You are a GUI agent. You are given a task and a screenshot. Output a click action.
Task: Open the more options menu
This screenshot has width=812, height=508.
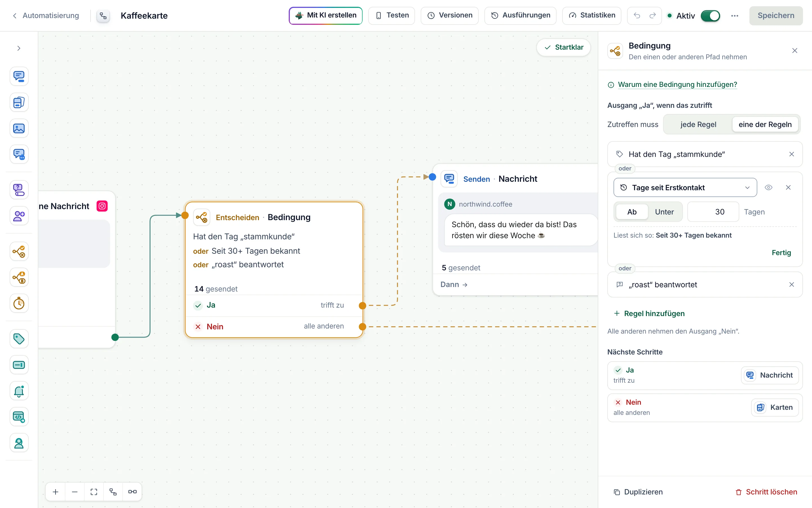coord(734,16)
